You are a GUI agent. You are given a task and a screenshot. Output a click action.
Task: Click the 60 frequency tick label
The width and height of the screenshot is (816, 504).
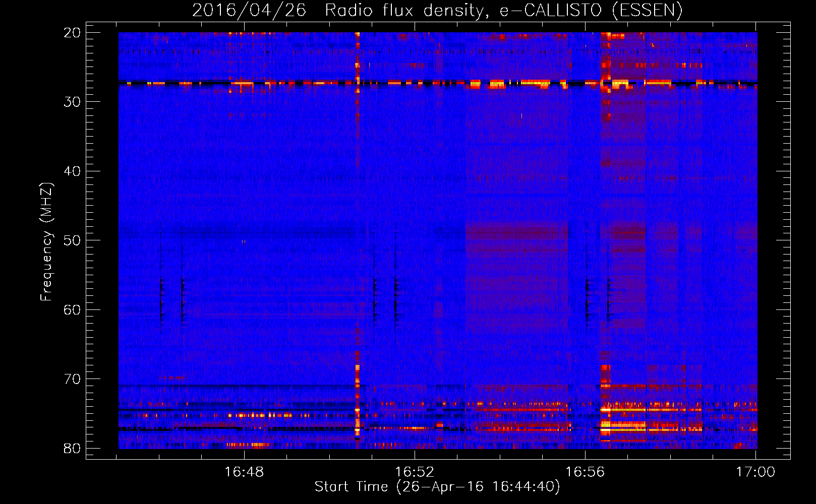click(73, 310)
